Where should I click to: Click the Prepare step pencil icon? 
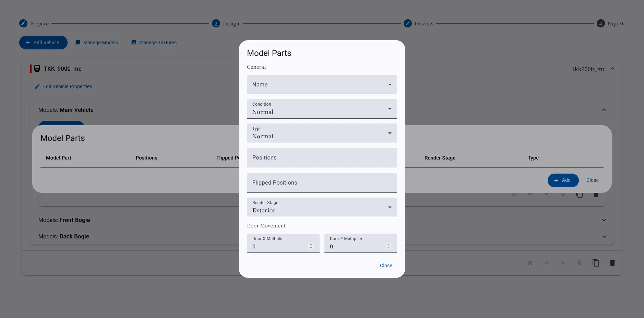[x=23, y=23]
